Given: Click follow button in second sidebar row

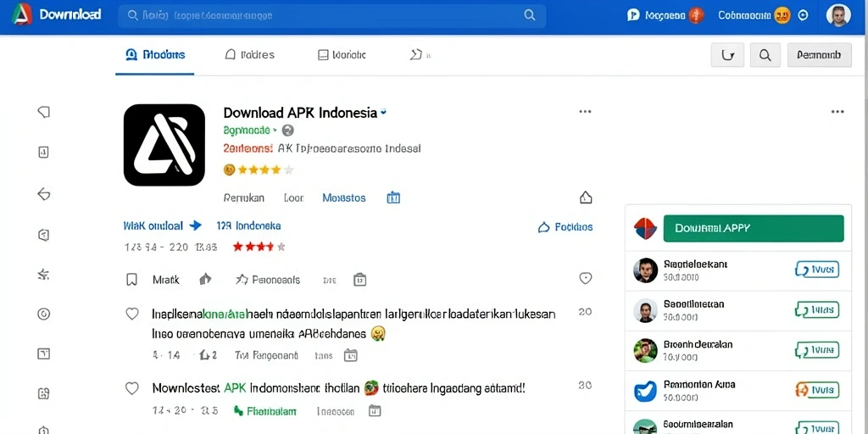Looking at the screenshot, I should 817,309.
